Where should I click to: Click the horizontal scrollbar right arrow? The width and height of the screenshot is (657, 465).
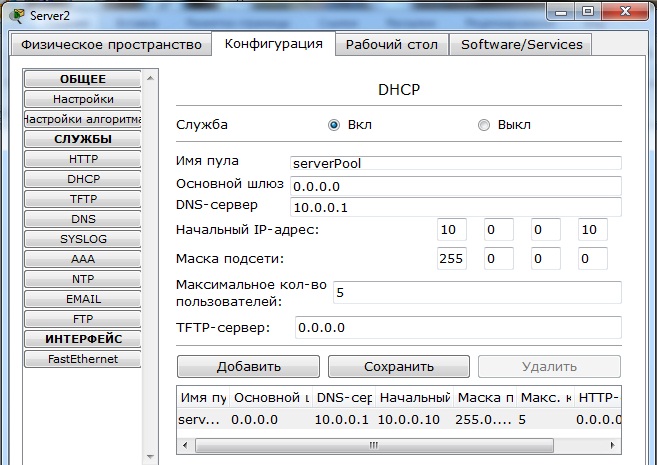[x=613, y=445]
